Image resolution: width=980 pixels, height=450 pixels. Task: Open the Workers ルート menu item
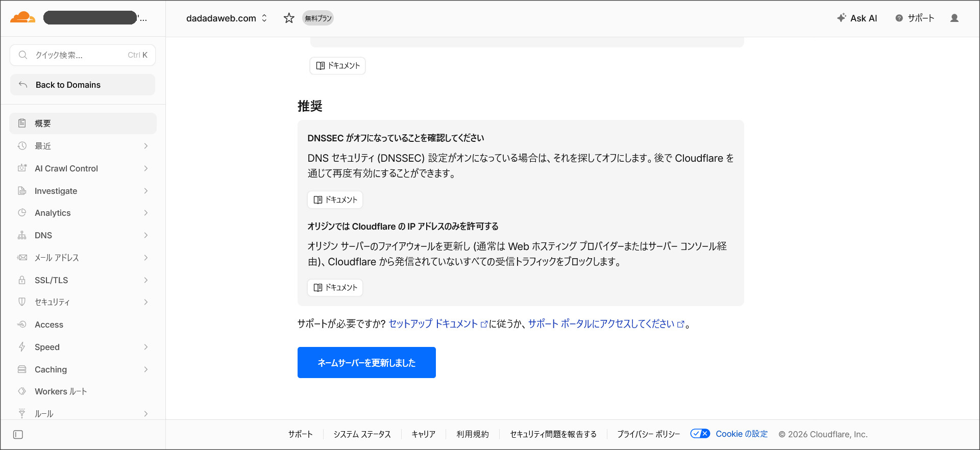[83, 391]
